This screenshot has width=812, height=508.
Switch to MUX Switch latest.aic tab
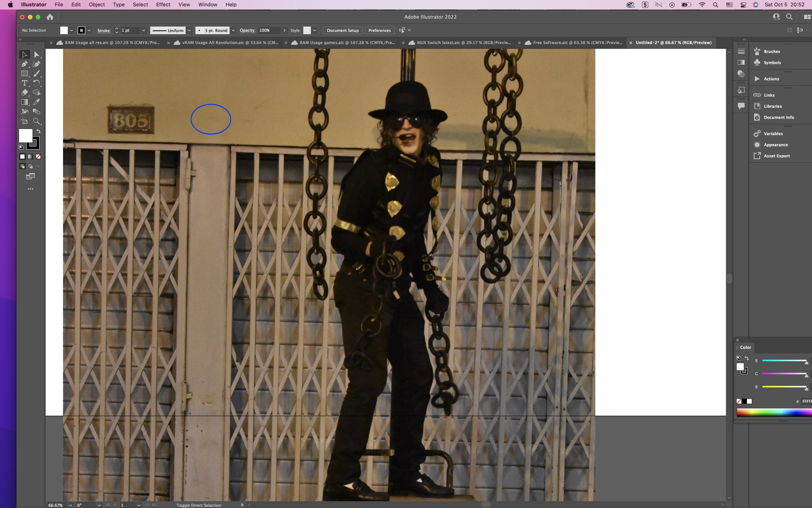pyautogui.click(x=463, y=42)
